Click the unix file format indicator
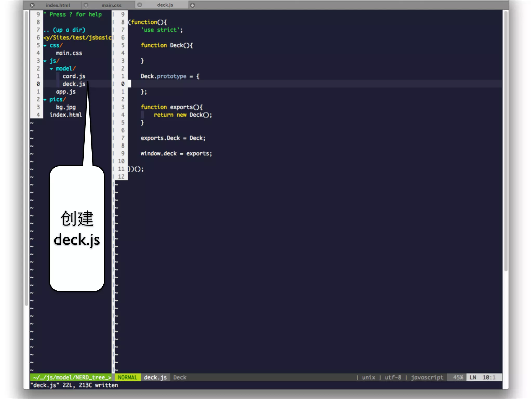This screenshot has height=399, width=532. 369,377
